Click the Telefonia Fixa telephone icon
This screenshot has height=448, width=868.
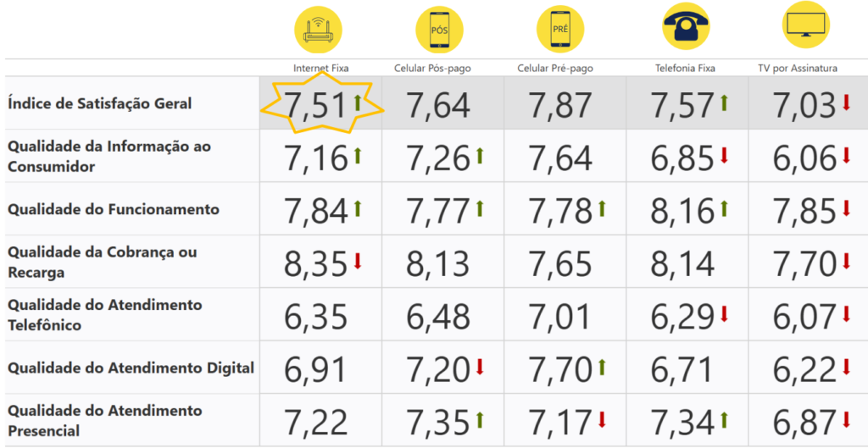[x=686, y=27]
